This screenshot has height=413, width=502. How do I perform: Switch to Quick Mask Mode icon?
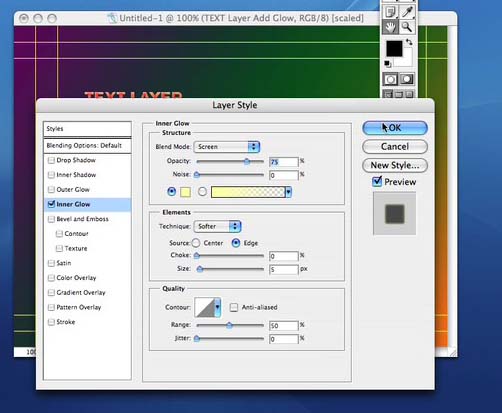pos(407,80)
